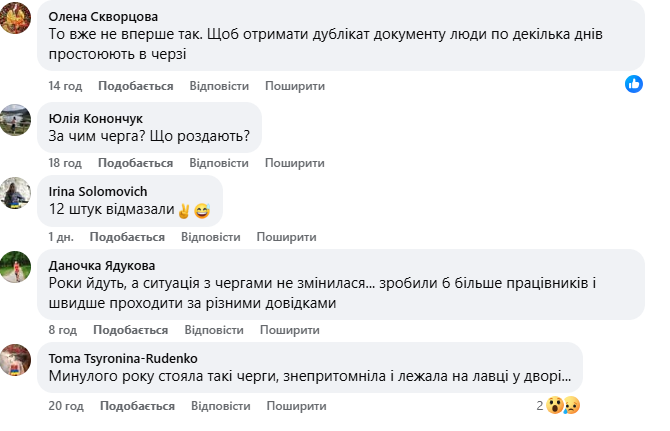Open Irina Solomovich's profile picture

16,193
